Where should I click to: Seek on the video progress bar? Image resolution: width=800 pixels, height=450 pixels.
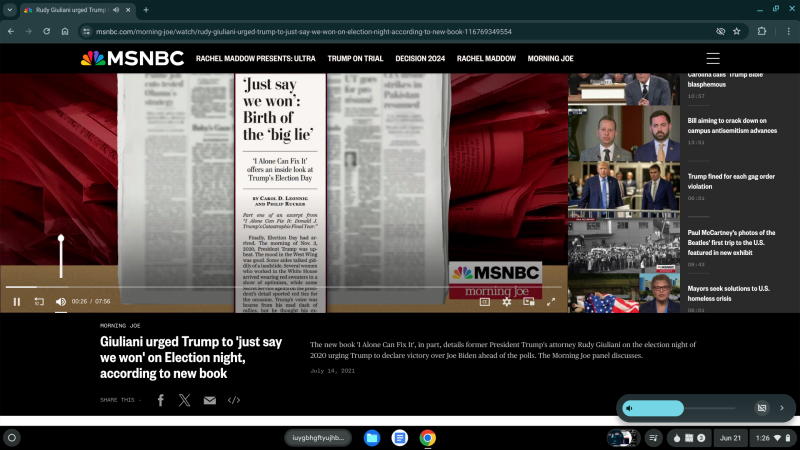coord(283,287)
